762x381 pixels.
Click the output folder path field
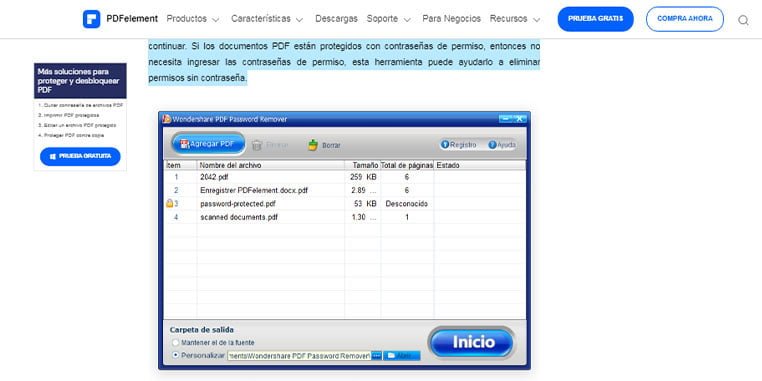(x=299, y=356)
